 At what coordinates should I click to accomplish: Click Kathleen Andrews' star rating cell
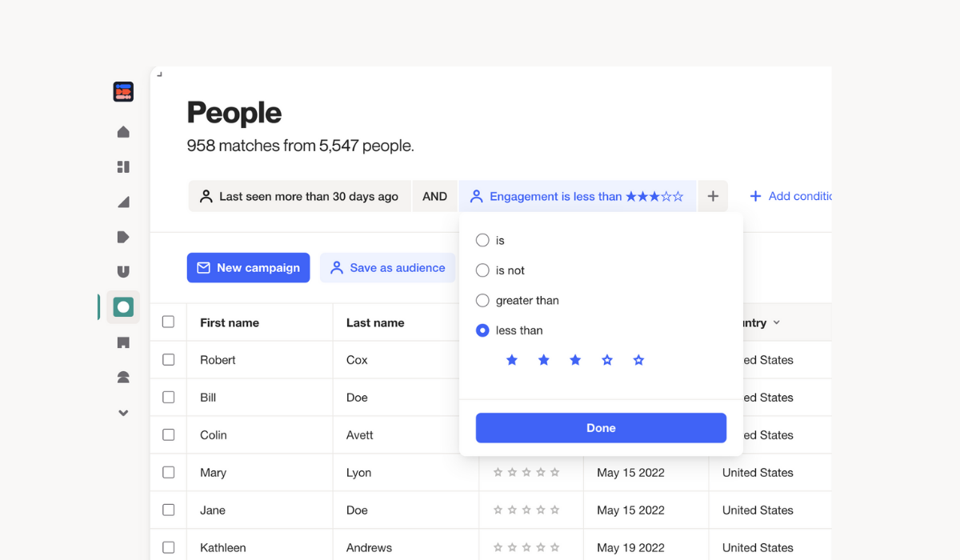(x=526, y=548)
